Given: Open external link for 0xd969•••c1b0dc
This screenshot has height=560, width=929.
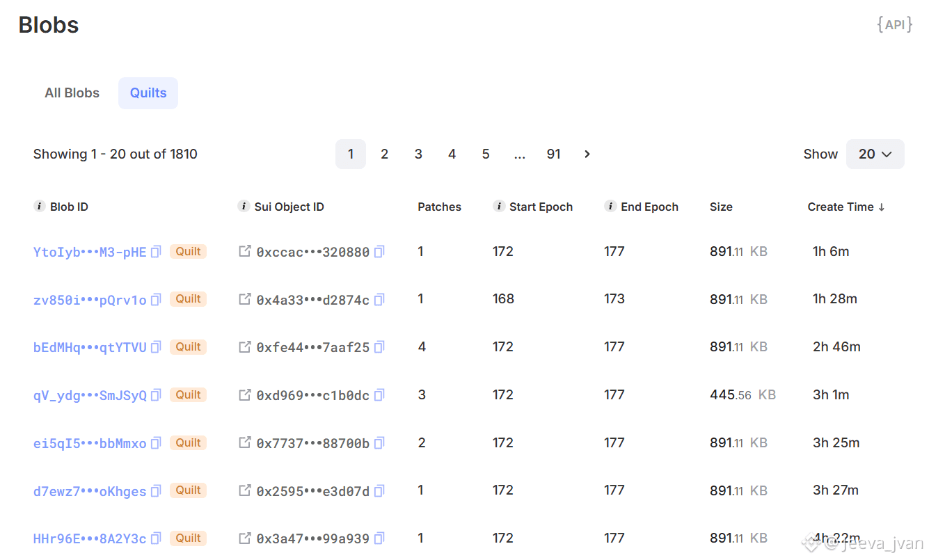Looking at the screenshot, I should (245, 395).
